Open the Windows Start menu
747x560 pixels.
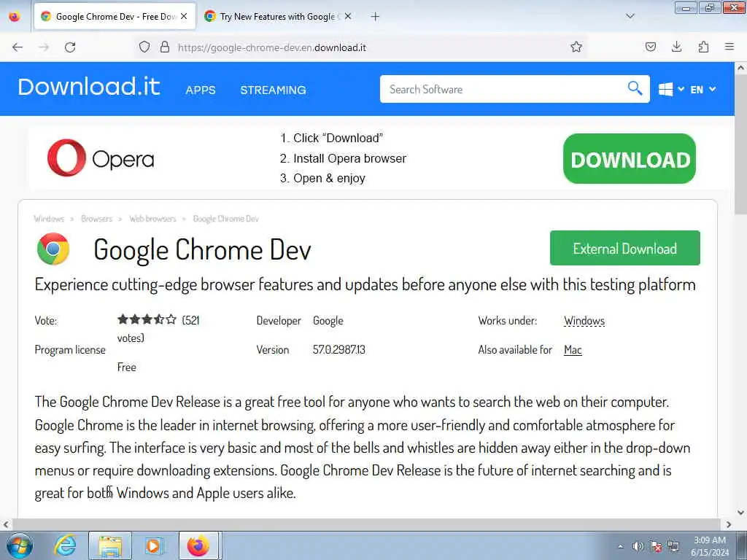(x=20, y=545)
